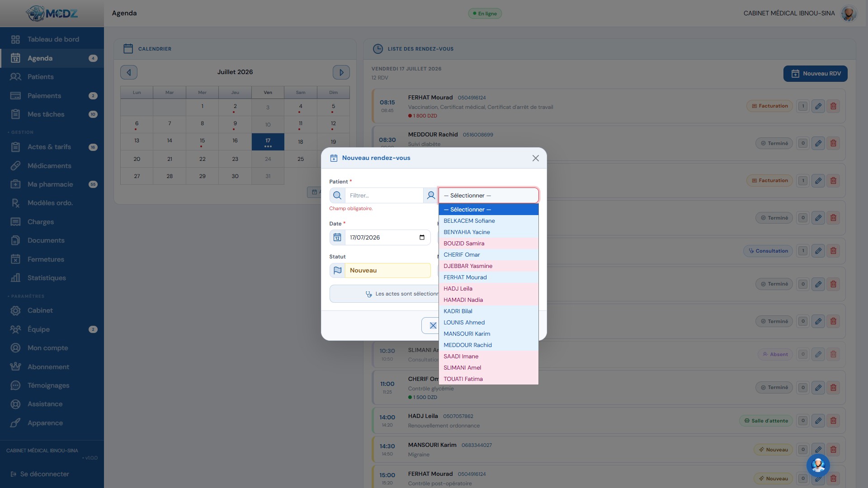Edit the HADJ Leila 14:00 appointment

818,421
